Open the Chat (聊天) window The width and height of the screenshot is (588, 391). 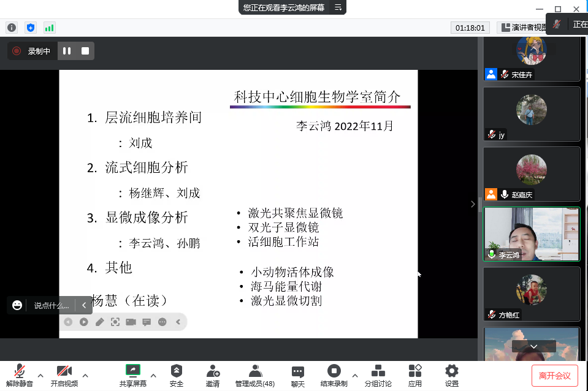coord(298,375)
